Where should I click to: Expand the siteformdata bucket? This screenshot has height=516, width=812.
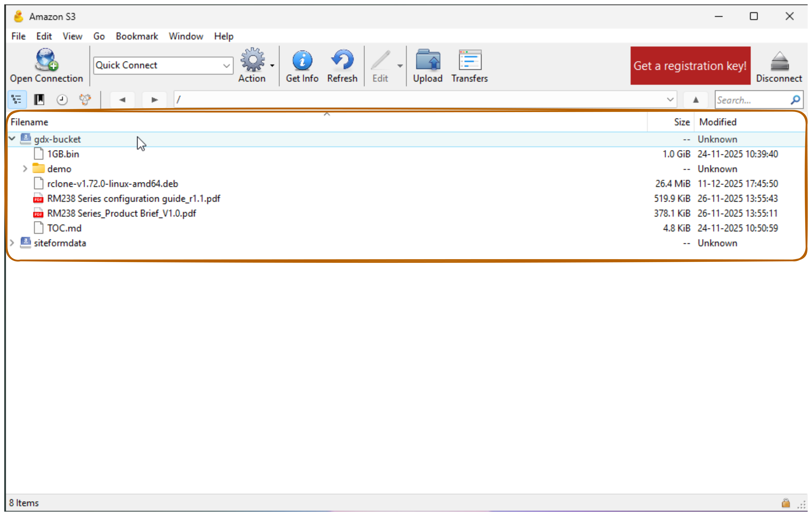[12, 243]
